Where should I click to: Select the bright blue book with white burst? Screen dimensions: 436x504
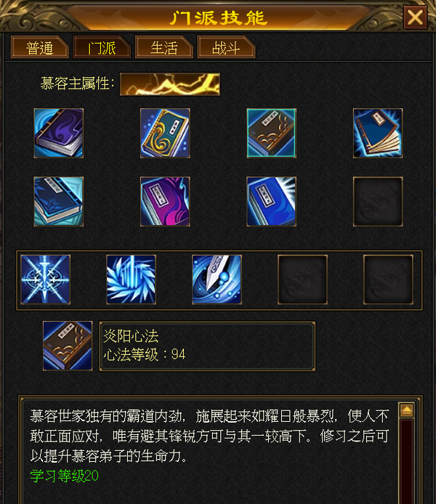(271, 202)
